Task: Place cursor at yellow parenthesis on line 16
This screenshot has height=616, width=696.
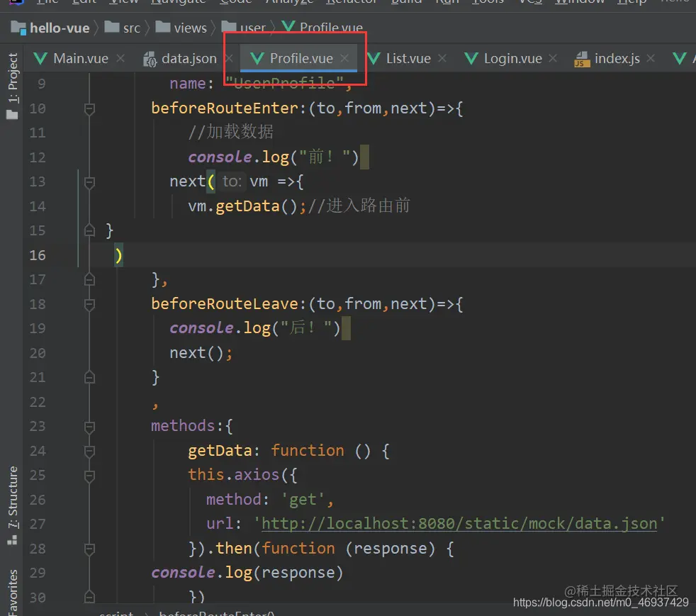Action: click(118, 256)
